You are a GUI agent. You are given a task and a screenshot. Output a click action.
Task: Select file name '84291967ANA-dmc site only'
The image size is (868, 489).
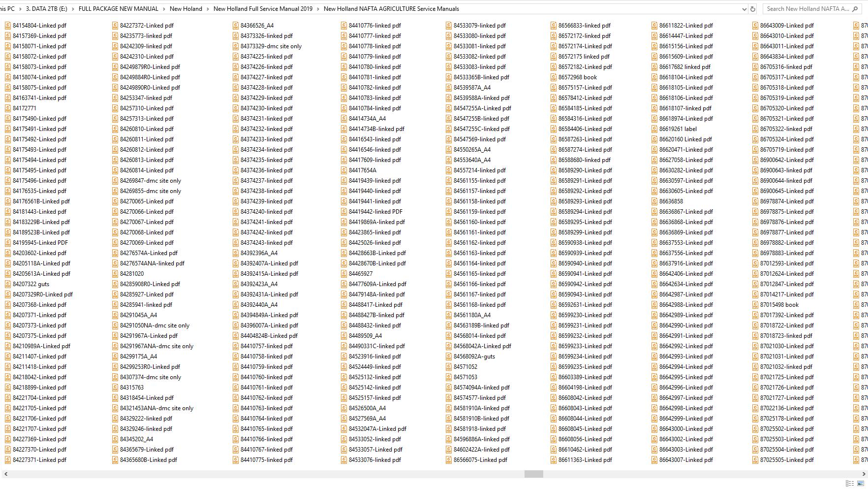[x=156, y=346]
